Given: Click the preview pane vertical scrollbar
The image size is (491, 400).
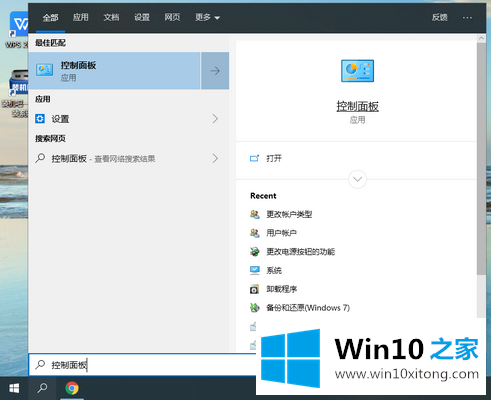Looking at the screenshot, I should (481, 159).
